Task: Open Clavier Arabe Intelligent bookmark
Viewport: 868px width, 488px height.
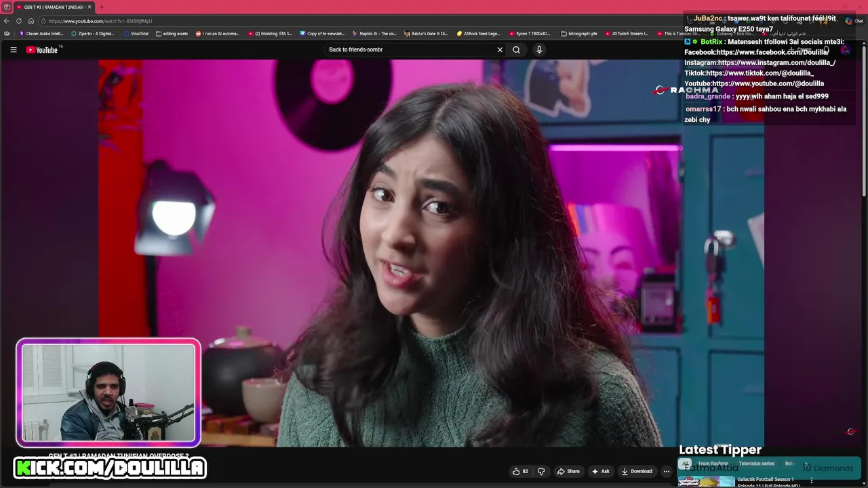Action: click(x=41, y=33)
